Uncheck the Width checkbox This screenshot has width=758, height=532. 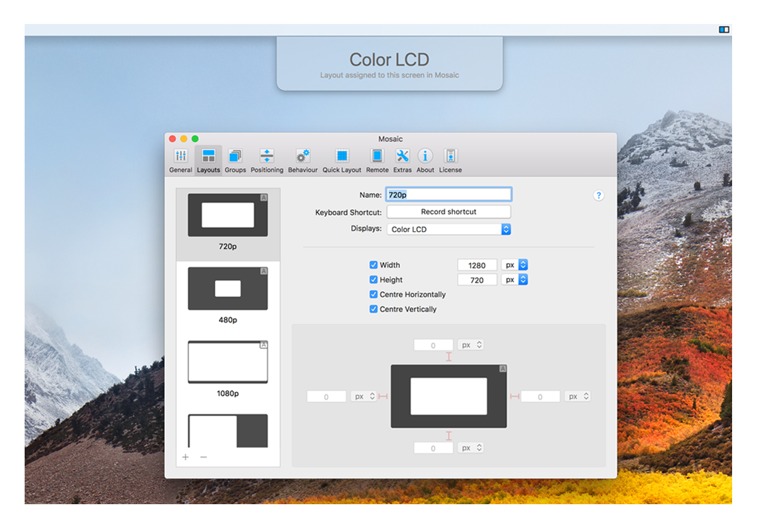[x=373, y=265]
